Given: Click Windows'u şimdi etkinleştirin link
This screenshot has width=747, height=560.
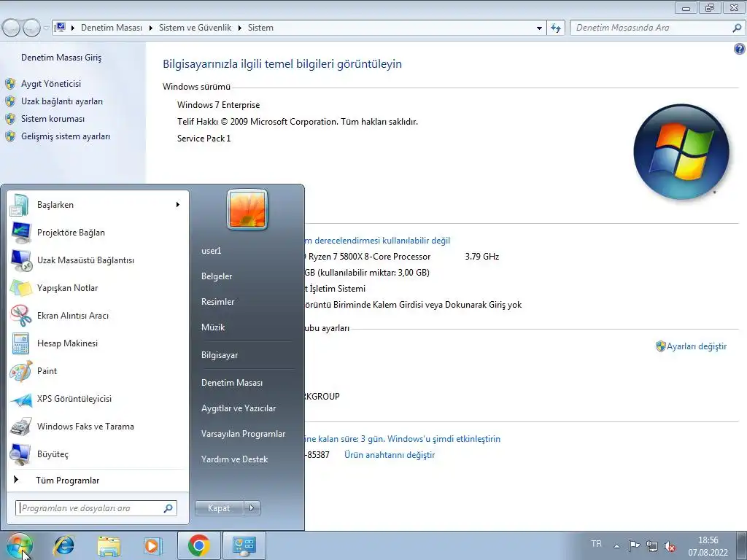Looking at the screenshot, I should point(444,438).
